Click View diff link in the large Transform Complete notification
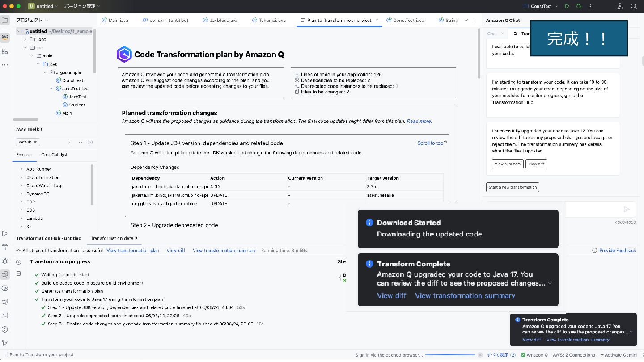This screenshot has width=644, height=362. (x=391, y=295)
